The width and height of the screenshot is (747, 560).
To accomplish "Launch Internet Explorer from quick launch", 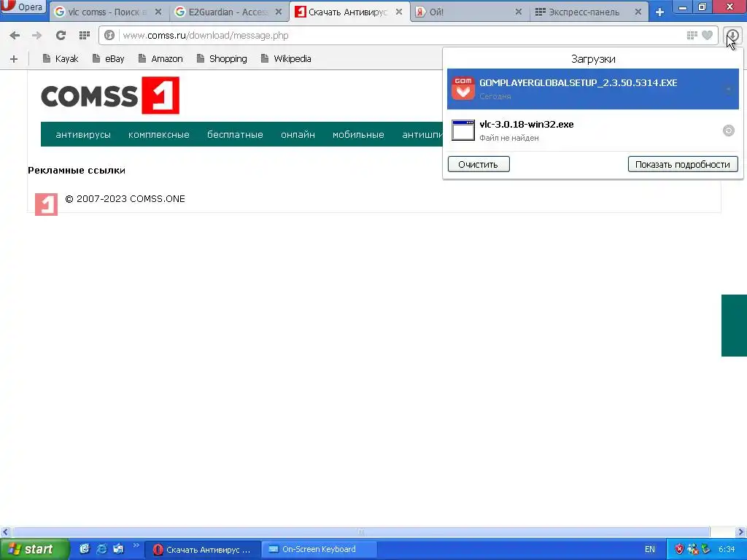I will [x=101, y=549].
